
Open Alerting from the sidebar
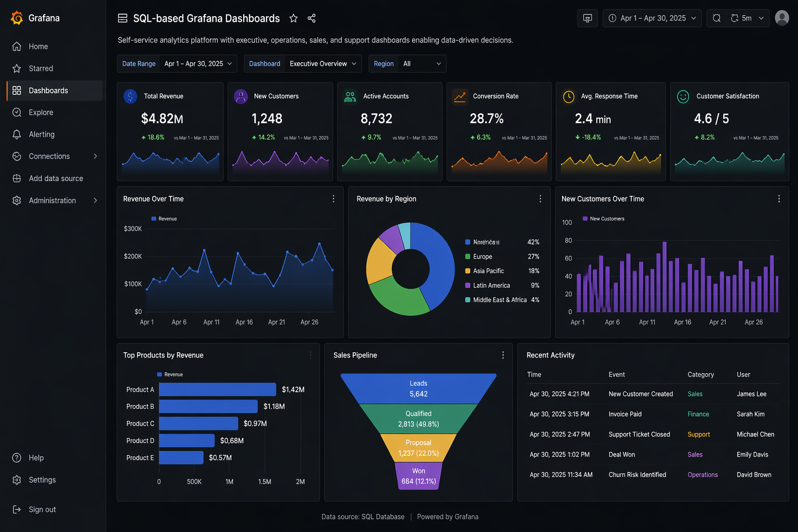(42, 134)
